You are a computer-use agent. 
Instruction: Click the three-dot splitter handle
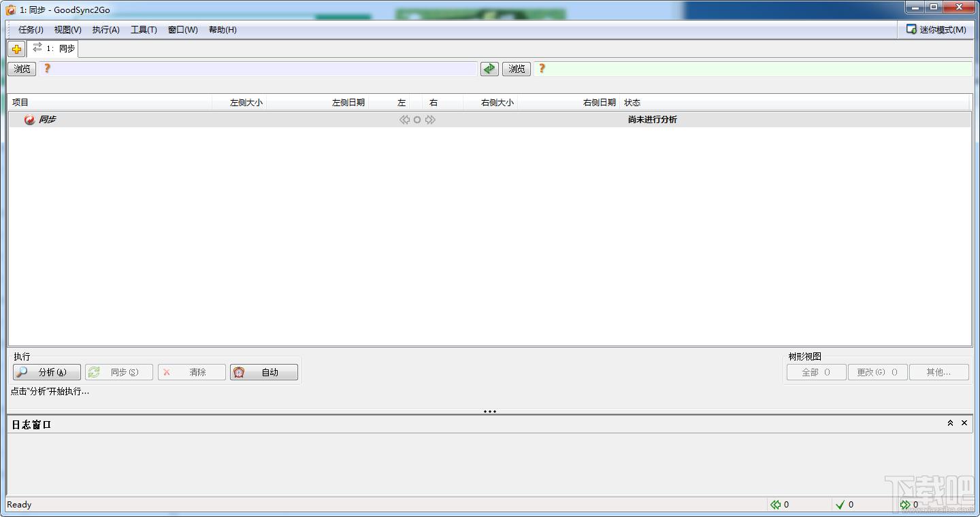[x=490, y=412]
